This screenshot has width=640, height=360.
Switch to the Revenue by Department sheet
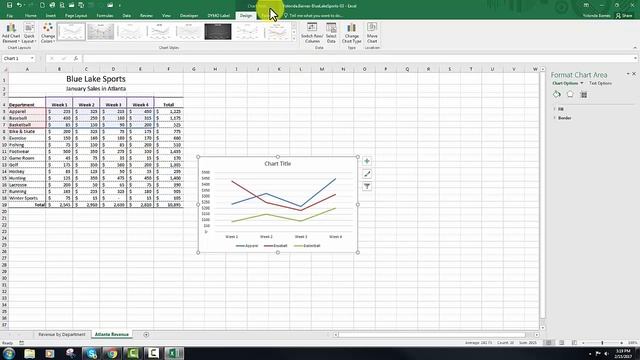coord(62,334)
